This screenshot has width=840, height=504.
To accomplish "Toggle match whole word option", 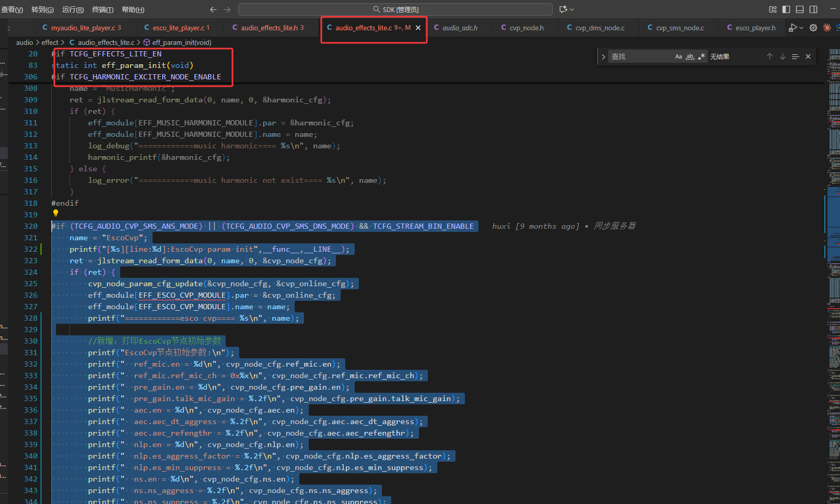I will 690,56.
